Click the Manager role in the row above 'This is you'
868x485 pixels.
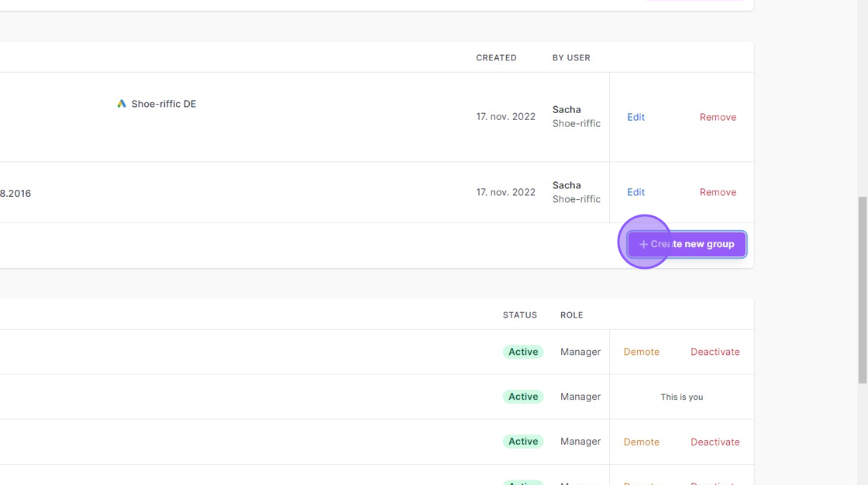(x=580, y=352)
